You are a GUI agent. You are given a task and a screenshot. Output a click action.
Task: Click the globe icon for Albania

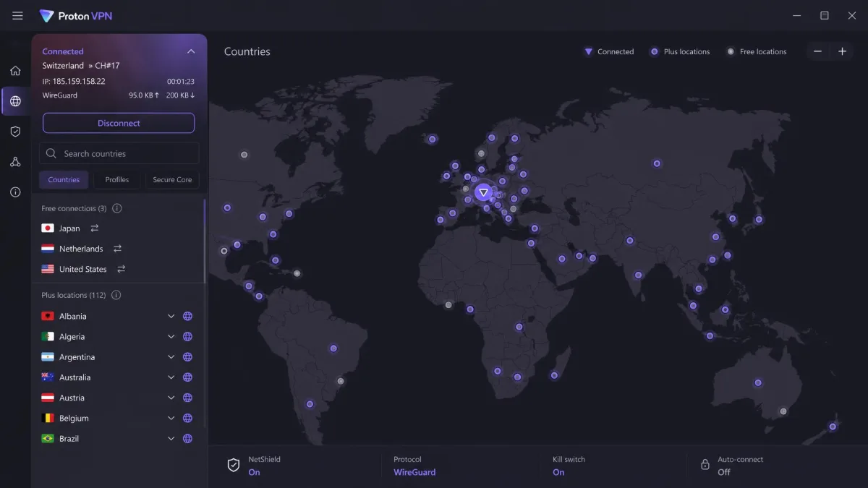[187, 316]
